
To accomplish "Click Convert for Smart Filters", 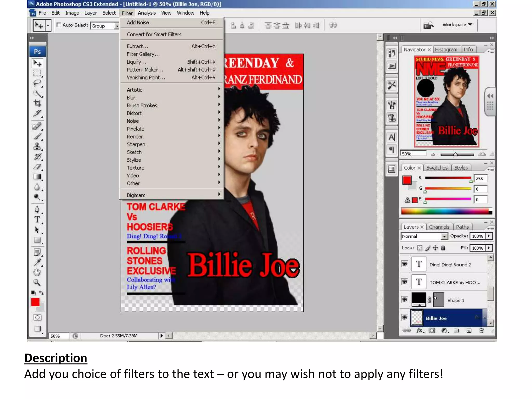I will 171,34.
